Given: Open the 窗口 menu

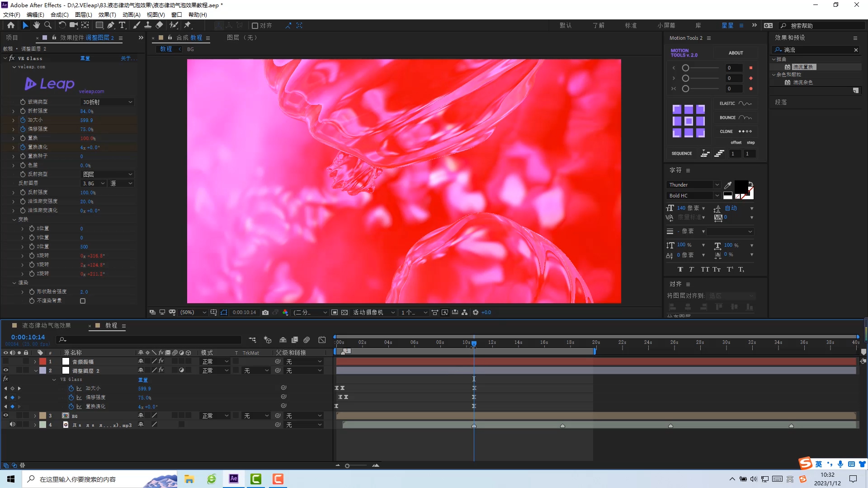Looking at the screenshot, I should click(x=176, y=14).
